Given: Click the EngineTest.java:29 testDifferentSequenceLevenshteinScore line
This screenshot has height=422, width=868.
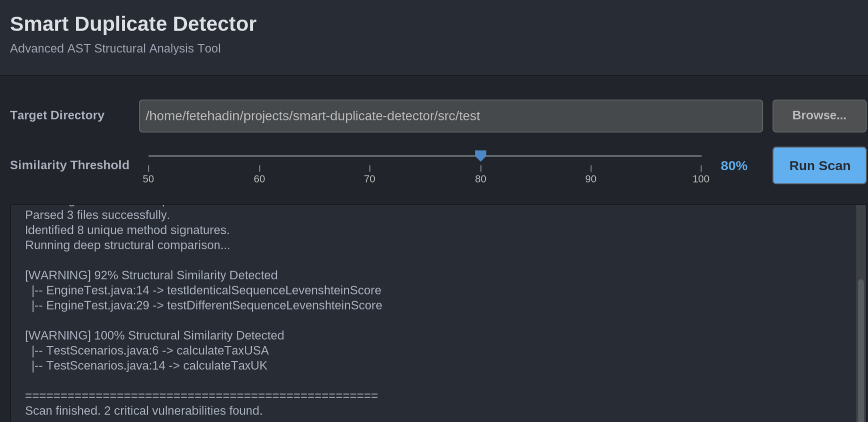Looking at the screenshot, I should 207,305.
